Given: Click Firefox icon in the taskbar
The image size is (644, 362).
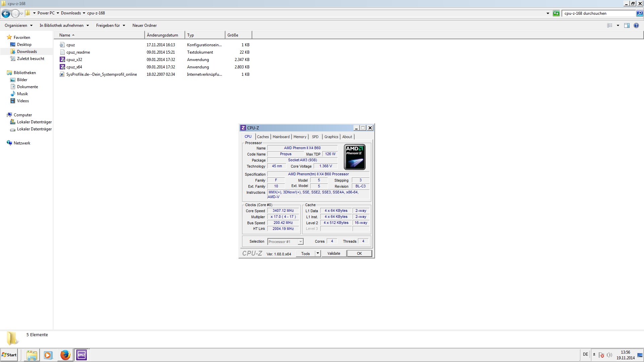Looking at the screenshot, I should 65,355.
